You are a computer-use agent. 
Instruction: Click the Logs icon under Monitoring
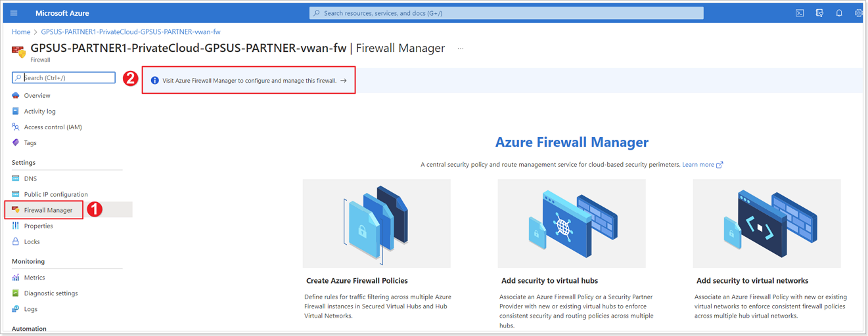pos(16,309)
